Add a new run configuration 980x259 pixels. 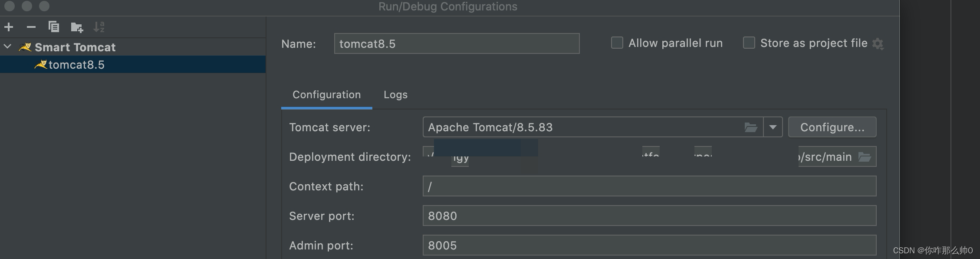pyautogui.click(x=9, y=27)
